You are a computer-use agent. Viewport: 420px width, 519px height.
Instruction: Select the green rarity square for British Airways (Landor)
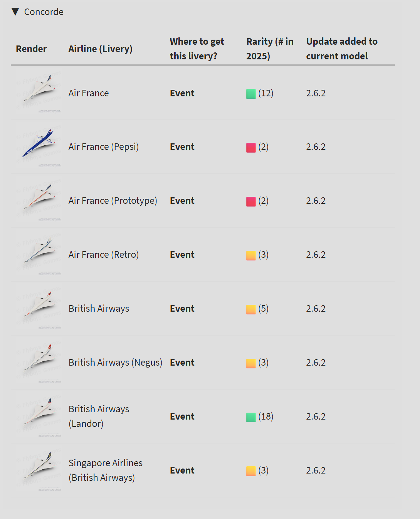pos(251,417)
